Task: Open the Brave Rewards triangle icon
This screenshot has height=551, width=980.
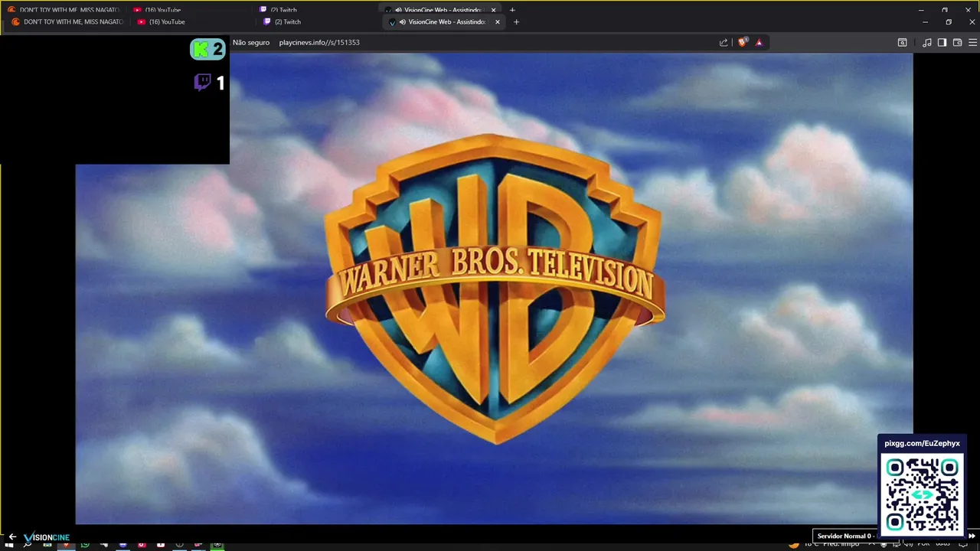Action: [759, 43]
